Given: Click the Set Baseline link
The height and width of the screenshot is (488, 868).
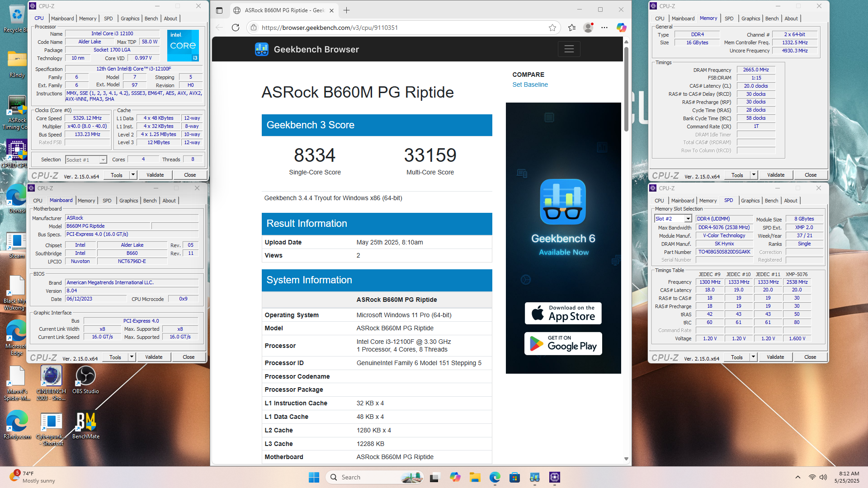Looking at the screenshot, I should [530, 84].
